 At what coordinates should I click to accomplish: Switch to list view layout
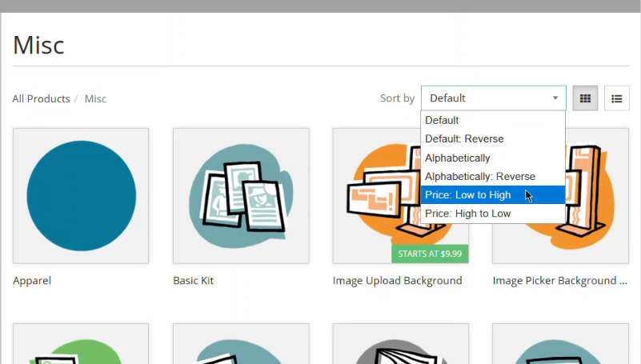coord(616,98)
